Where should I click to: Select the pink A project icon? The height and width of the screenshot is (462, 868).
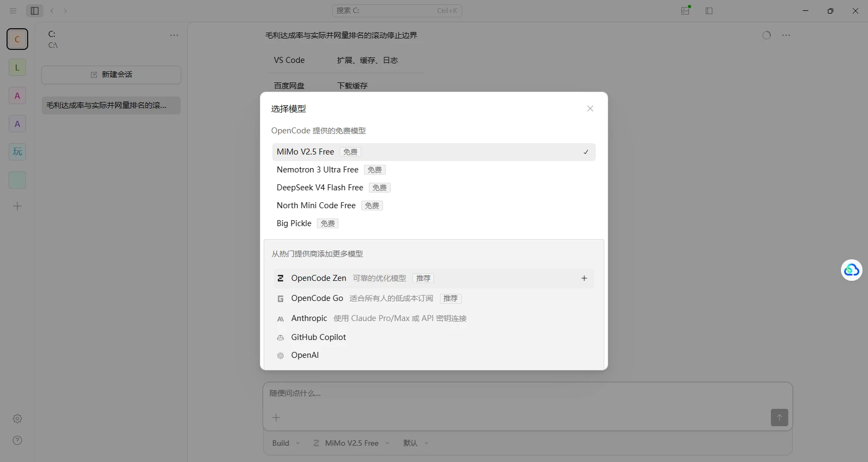click(x=17, y=95)
